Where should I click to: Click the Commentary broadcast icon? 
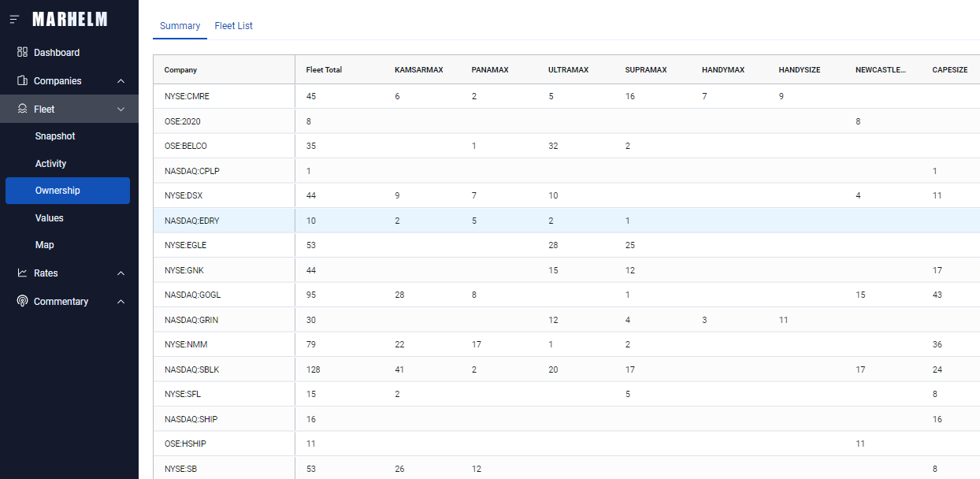point(22,301)
